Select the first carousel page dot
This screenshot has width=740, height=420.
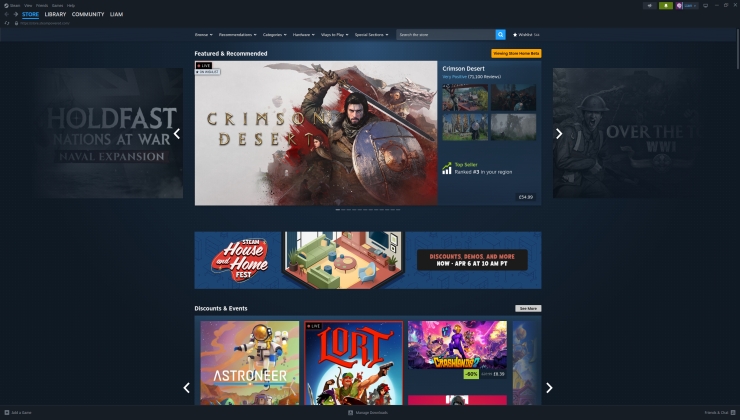click(x=337, y=210)
